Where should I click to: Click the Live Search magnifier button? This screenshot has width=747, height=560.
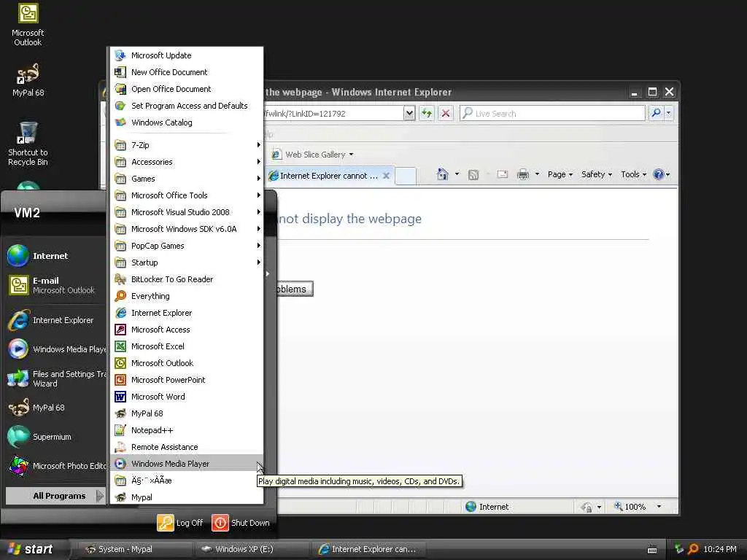coord(656,113)
